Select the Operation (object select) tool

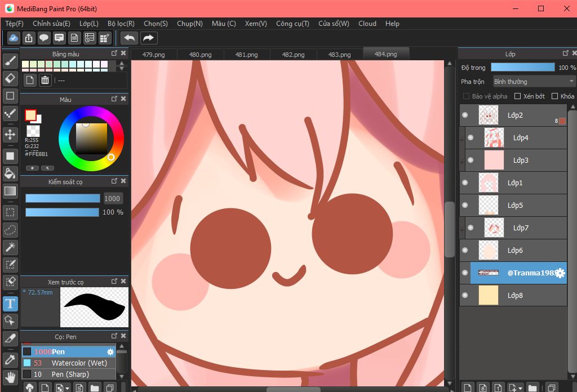10,321
